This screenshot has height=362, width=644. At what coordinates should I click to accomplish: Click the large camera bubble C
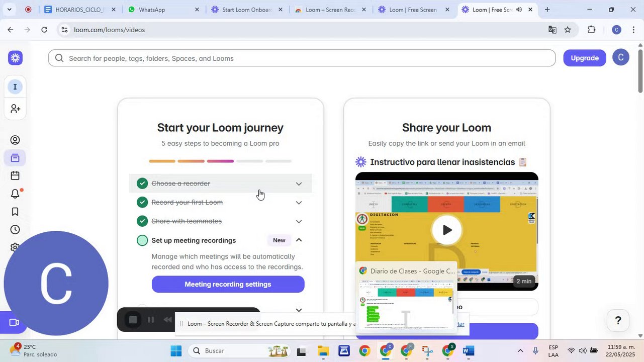click(x=56, y=283)
